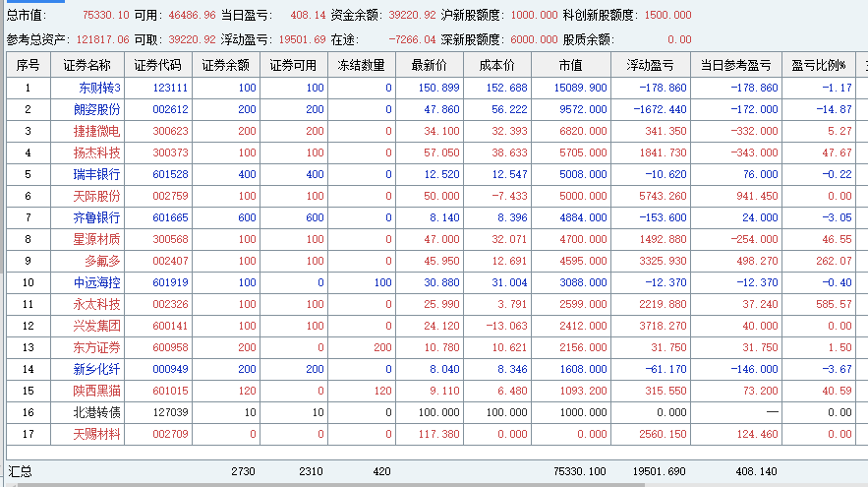Image resolution: width=868 pixels, height=487 pixels.
Task: Click floating P/L value 5743.260
Action: [663, 196]
